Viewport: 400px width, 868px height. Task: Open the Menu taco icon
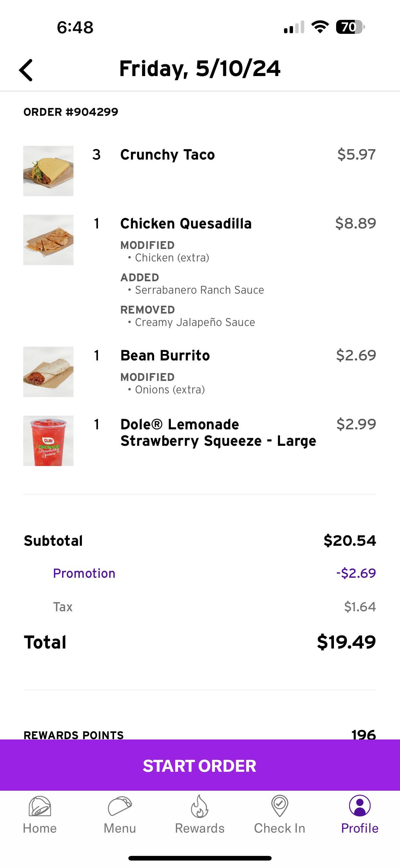[119, 806]
